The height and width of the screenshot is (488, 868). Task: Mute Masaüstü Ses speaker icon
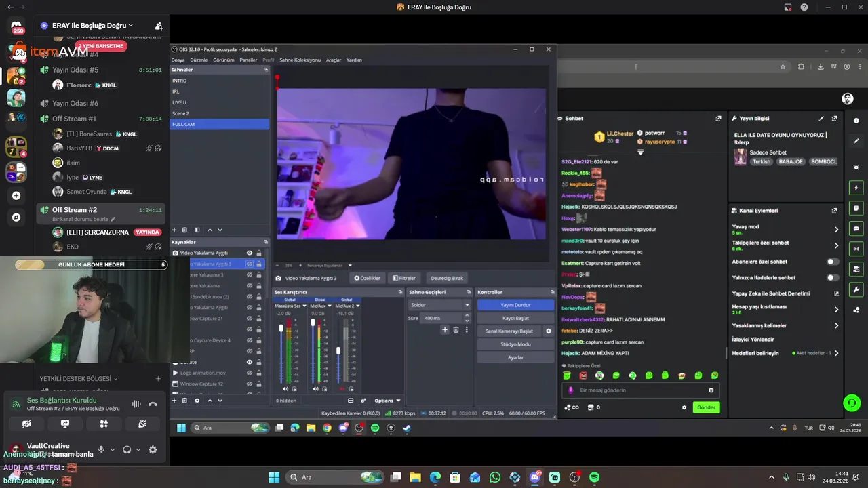(x=285, y=389)
